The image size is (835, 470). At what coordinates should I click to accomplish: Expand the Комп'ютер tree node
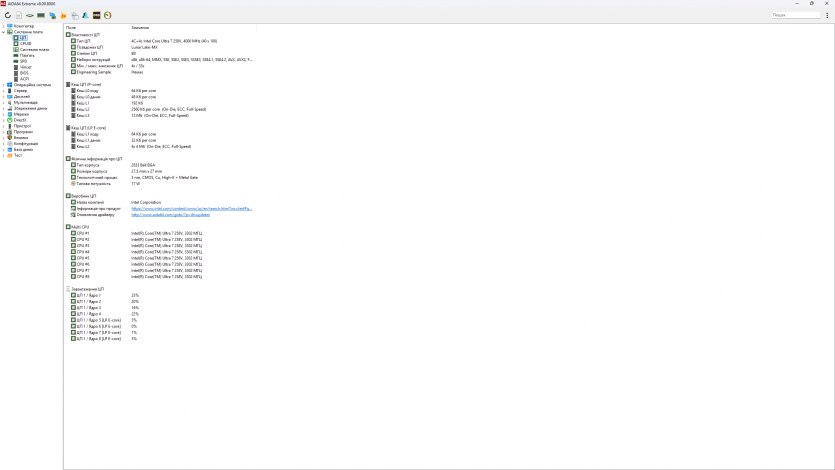[x=3, y=26]
